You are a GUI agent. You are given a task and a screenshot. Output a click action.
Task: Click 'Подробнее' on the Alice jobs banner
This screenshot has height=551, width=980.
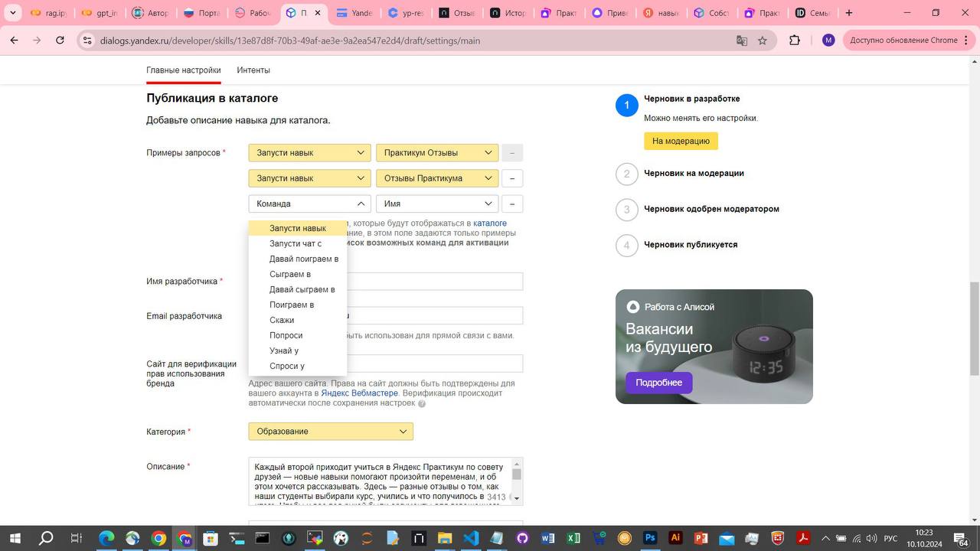click(658, 383)
